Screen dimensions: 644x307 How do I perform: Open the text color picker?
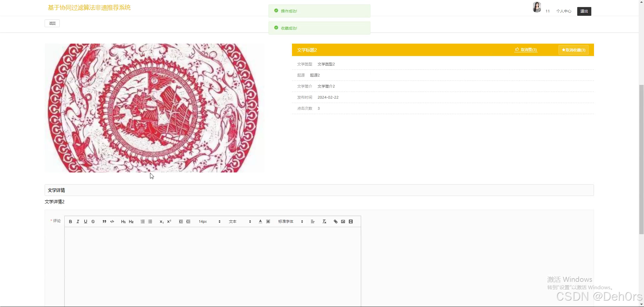pos(260,221)
